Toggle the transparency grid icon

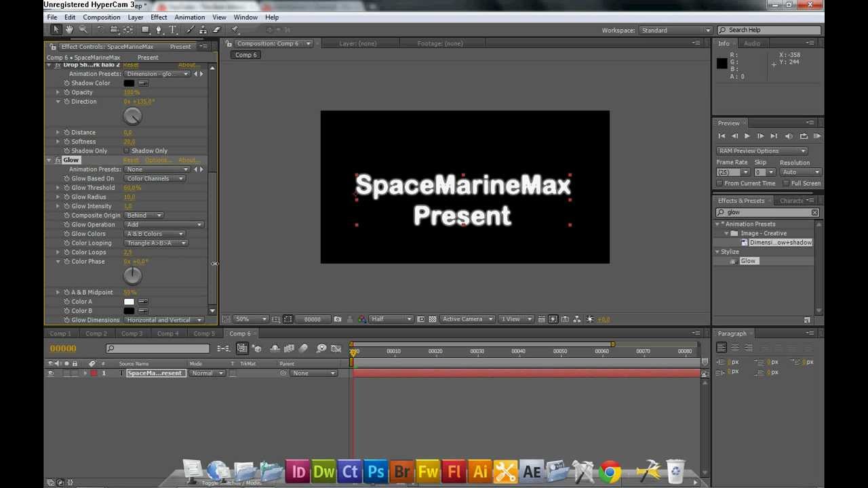pyautogui.click(x=433, y=319)
